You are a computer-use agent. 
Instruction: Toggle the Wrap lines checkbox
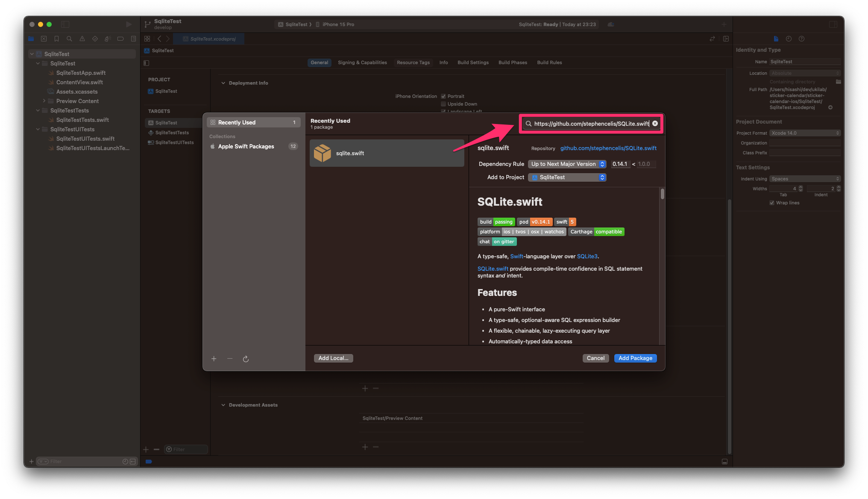click(772, 203)
